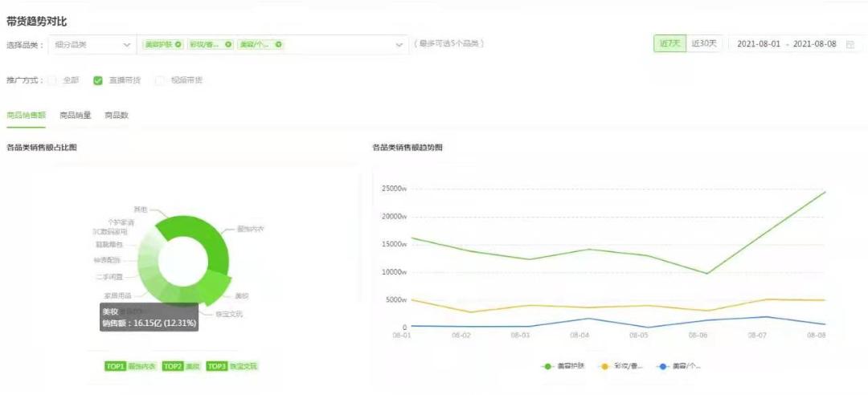Open the 2021-08-01 start date picker

(759, 44)
